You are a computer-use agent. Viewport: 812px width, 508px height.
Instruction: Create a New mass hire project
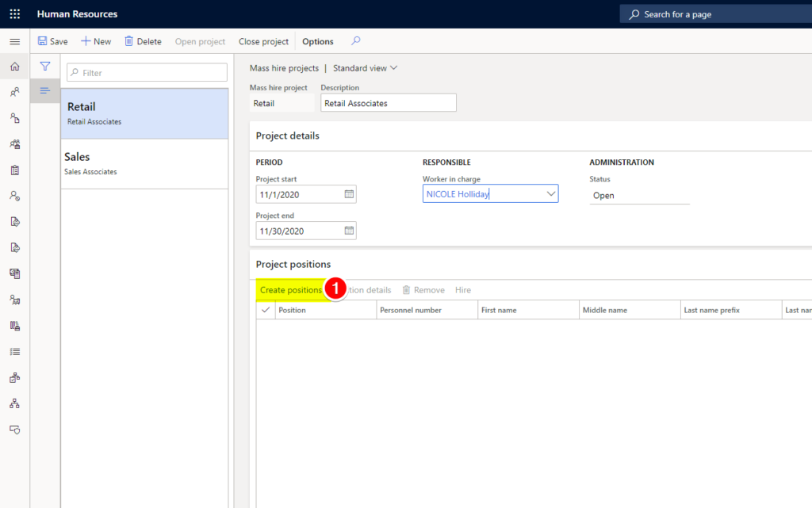[x=96, y=41]
